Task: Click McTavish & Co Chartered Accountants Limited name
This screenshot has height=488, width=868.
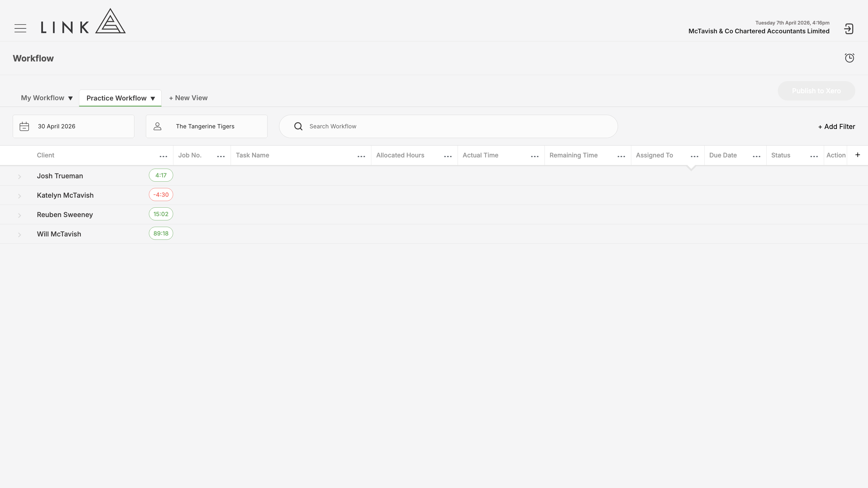Action: [759, 31]
